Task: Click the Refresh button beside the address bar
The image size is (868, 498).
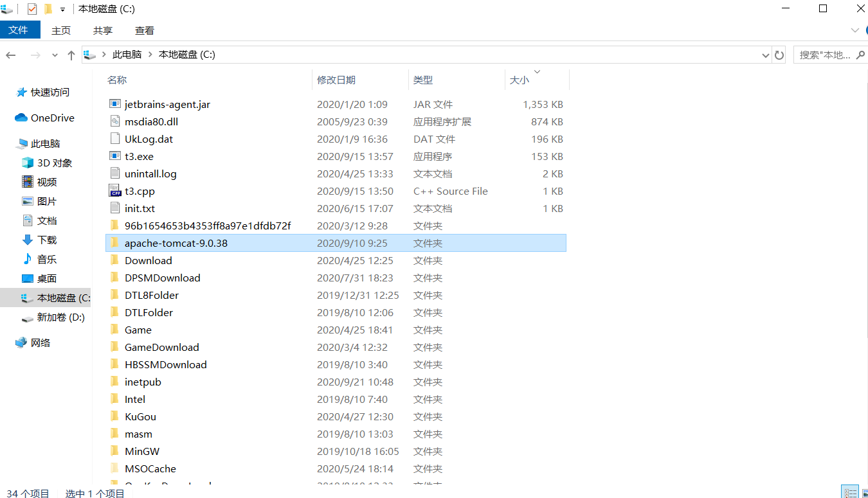Action: [x=779, y=55]
